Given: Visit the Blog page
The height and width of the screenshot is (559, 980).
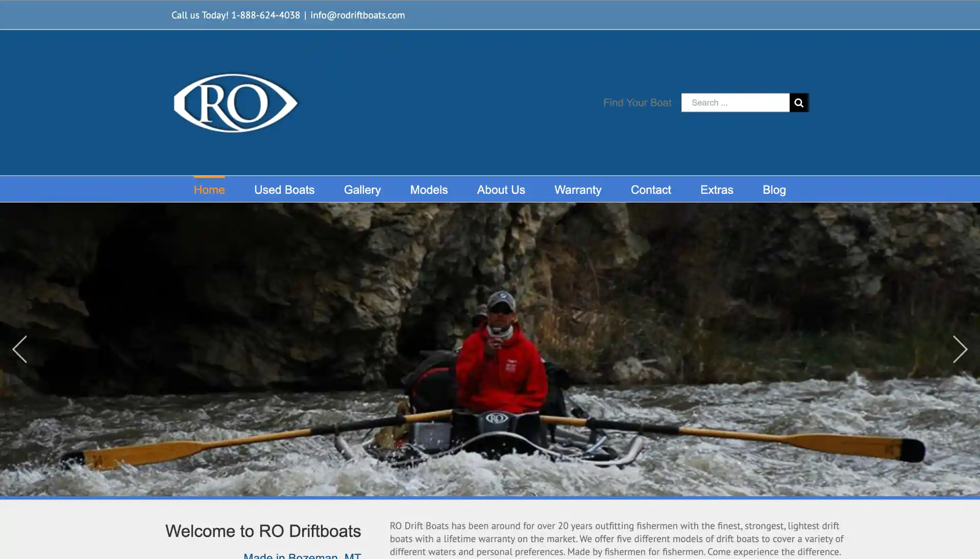Looking at the screenshot, I should 774,190.
